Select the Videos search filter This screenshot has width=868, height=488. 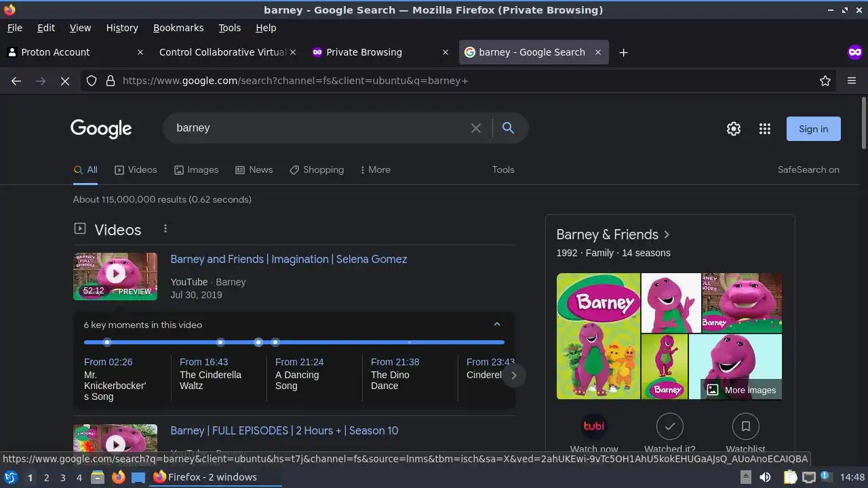coord(136,169)
